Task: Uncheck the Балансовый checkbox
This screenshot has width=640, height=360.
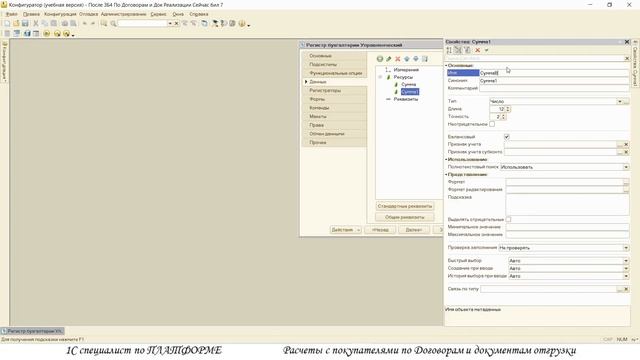Action: tap(507, 137)
